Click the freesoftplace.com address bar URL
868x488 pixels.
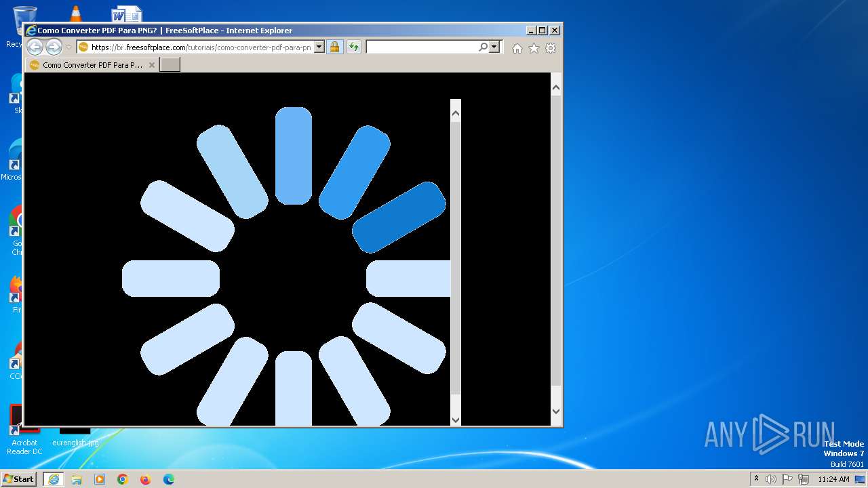[x=201, y=47]
